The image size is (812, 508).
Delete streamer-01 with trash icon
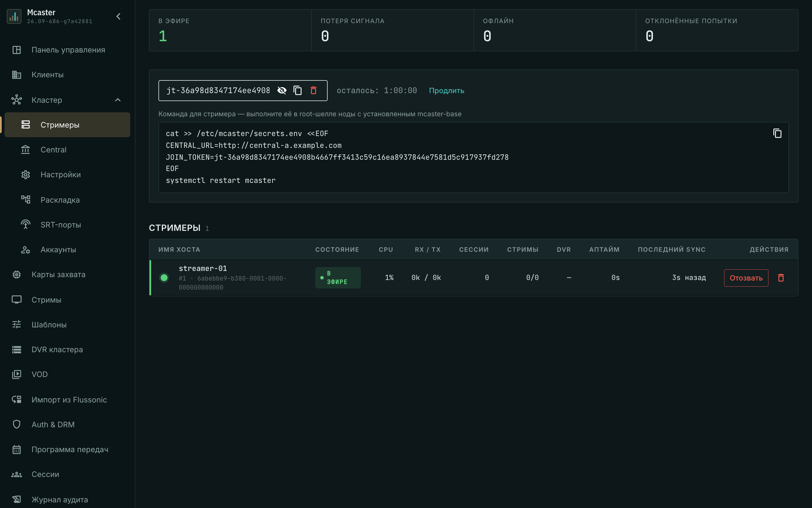point(781,278)
